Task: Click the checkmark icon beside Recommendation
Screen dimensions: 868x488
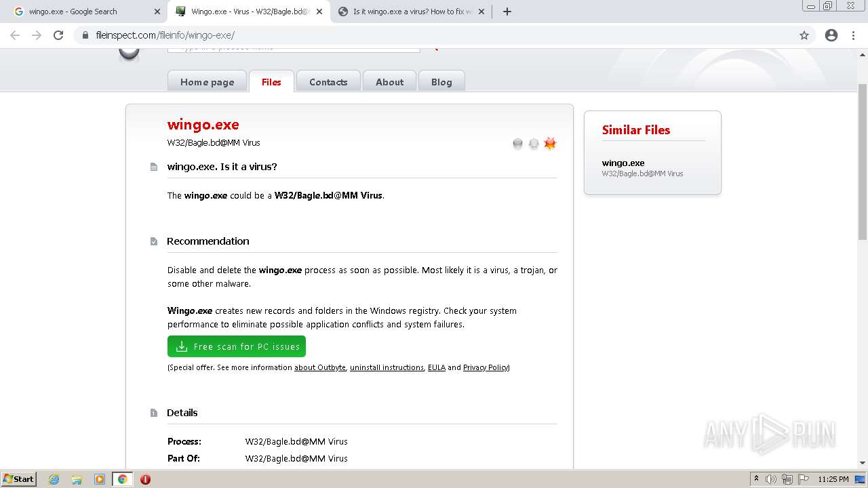Action: point(154,241)
